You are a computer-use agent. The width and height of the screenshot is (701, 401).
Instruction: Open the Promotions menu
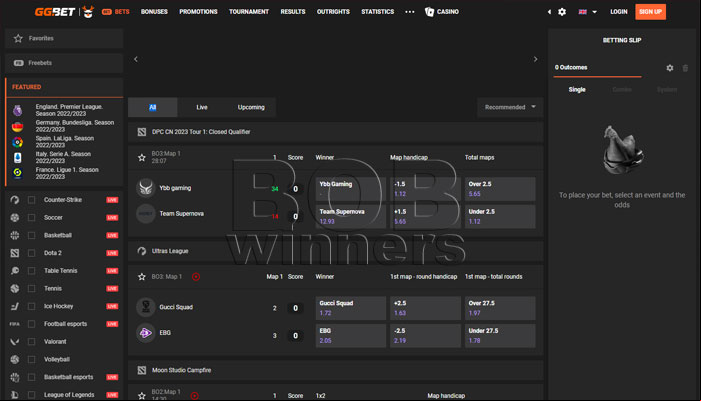(198, 12)
